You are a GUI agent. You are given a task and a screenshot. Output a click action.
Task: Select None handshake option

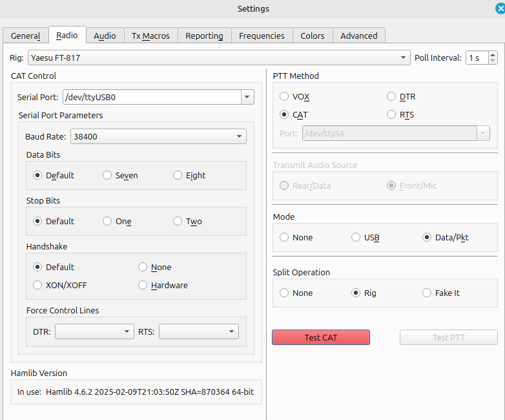click(x=154, y=267)
